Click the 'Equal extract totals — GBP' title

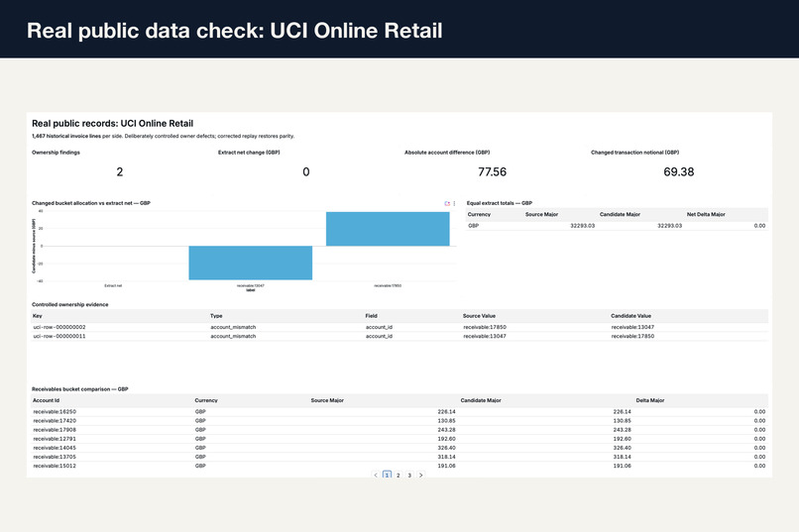click(500, 203)
